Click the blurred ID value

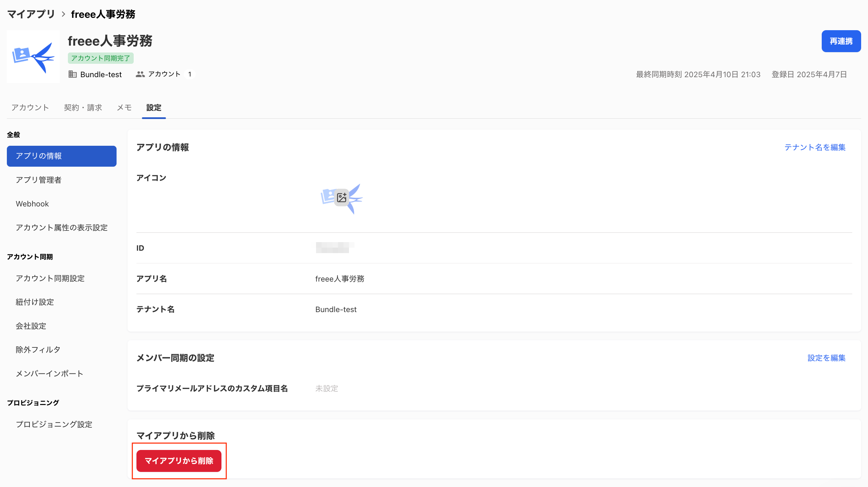335,247
